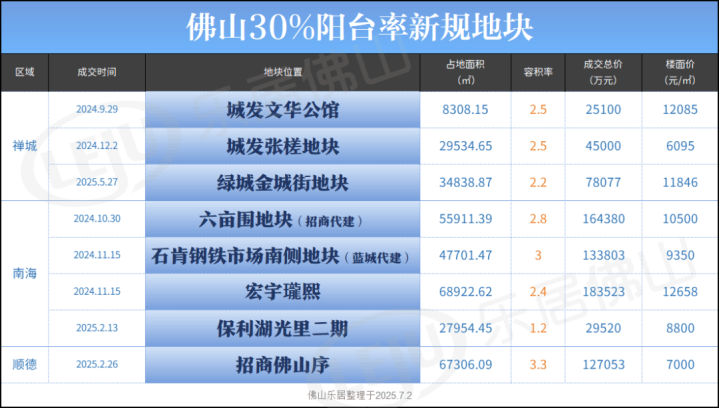The image size is (719, 408).
Task: Select the 成交总价 column header
Action: point(603,72)
